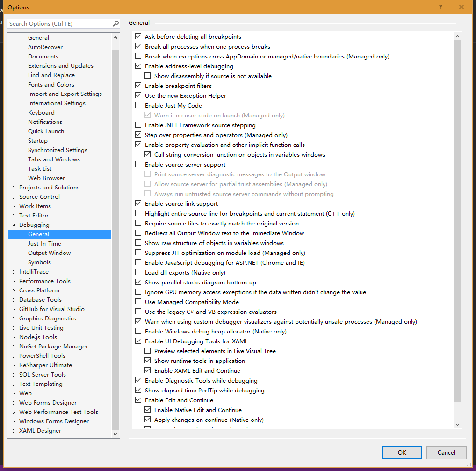Screen dimensions: 476x471
Task: Disable 'Use the new Exception Helper'
Action: pyautogui.click(x=138, y=95)
